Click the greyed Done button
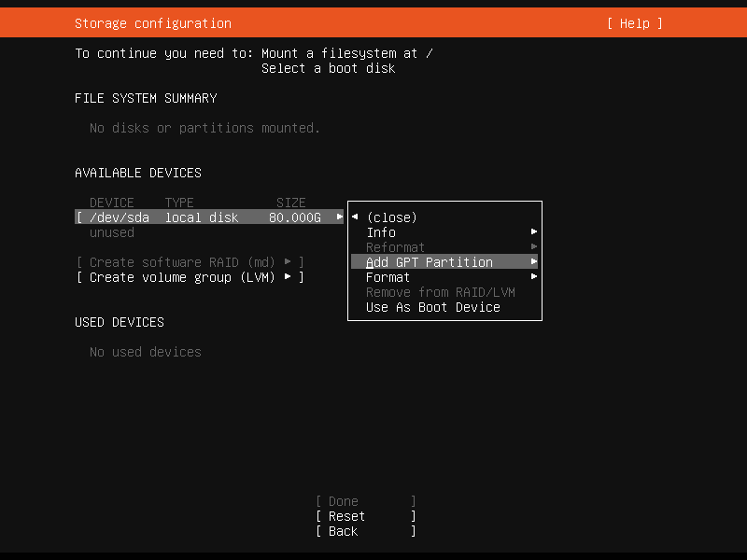The width and height of the screenshot is (747, 560). click(366, 501)
